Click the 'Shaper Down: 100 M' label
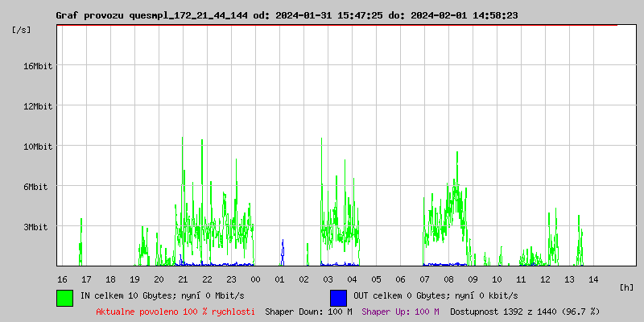 pyautogui.click(x=308, y=312)
